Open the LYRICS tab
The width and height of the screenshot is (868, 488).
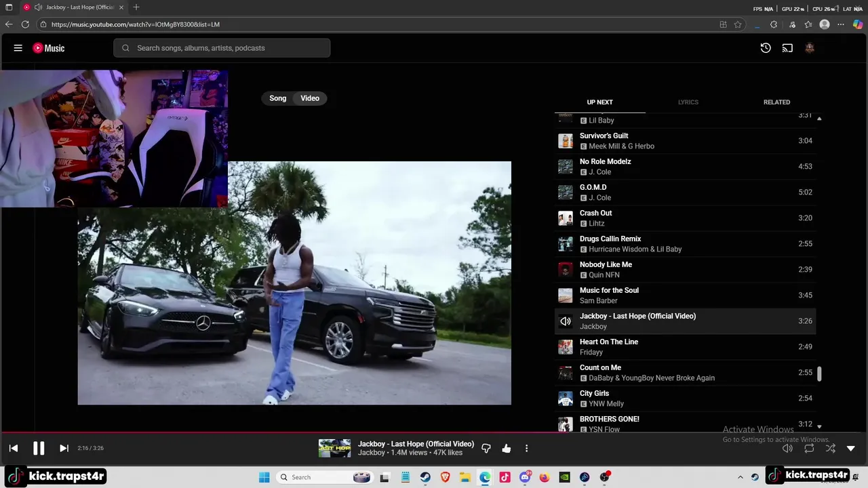(688, 102)
